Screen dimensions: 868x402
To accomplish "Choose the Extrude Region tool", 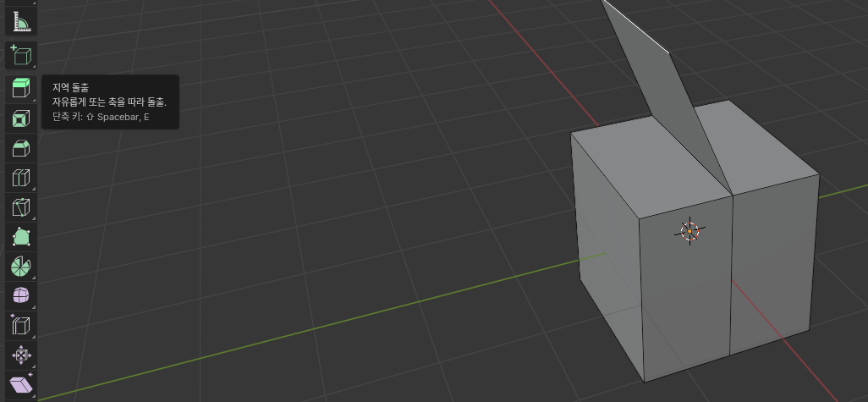I will 21,89.
